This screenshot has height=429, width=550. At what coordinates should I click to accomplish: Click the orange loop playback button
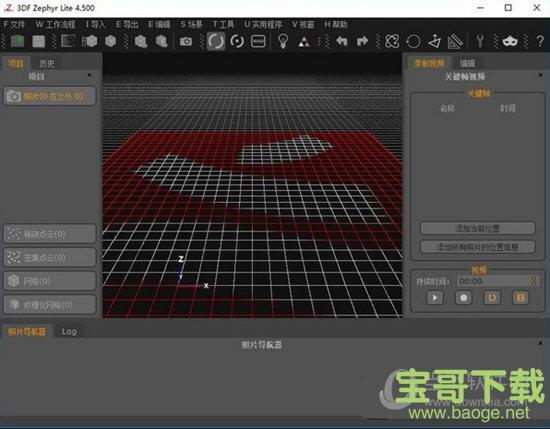(492, 298)
